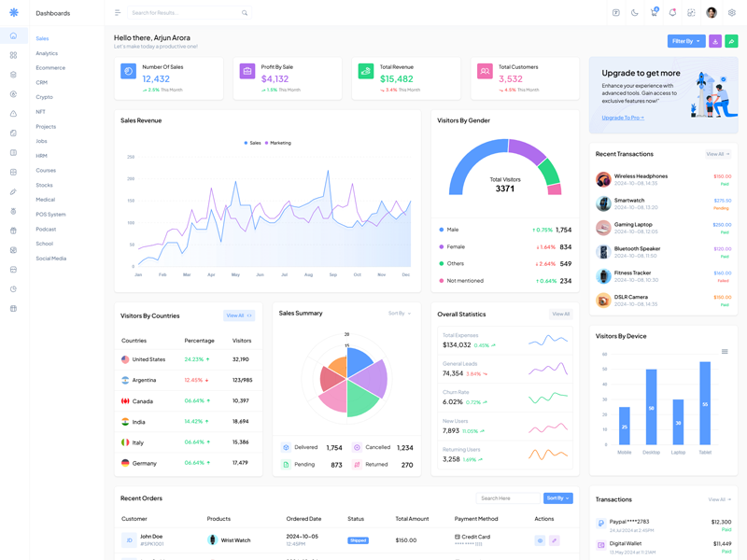Select Analytics in the Dashboards menu
The image size is (747, 560).
tap(47, 53)
